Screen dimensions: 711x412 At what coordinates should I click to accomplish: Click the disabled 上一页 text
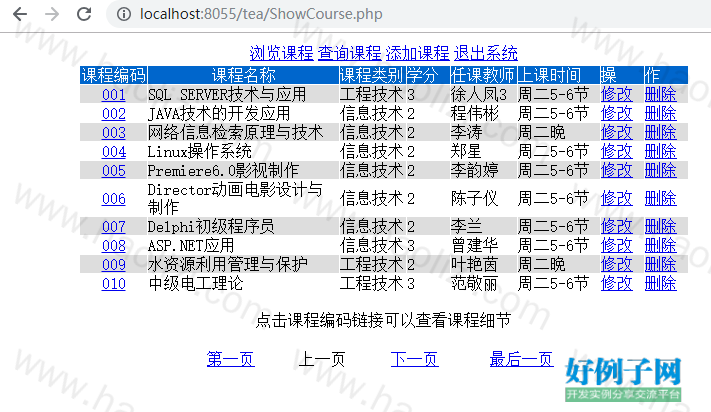coord(322,359)
